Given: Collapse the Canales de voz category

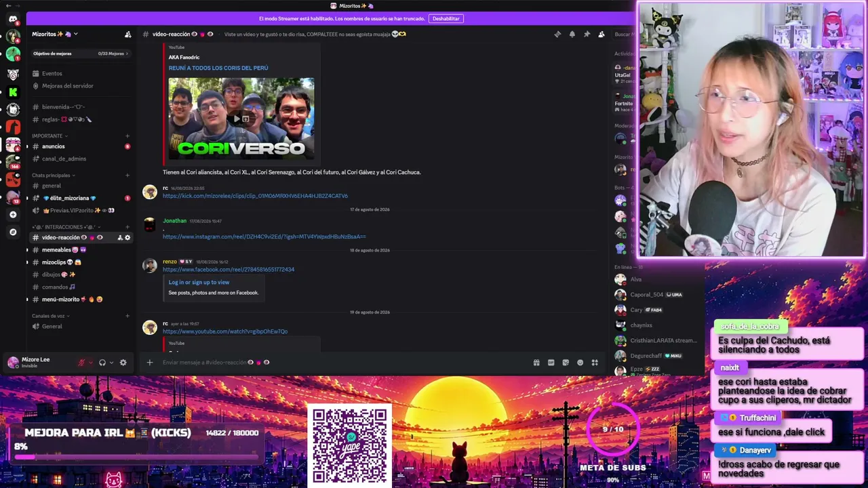Looking at the screenshot, I should pyautogui.click(x=50, y=316).
